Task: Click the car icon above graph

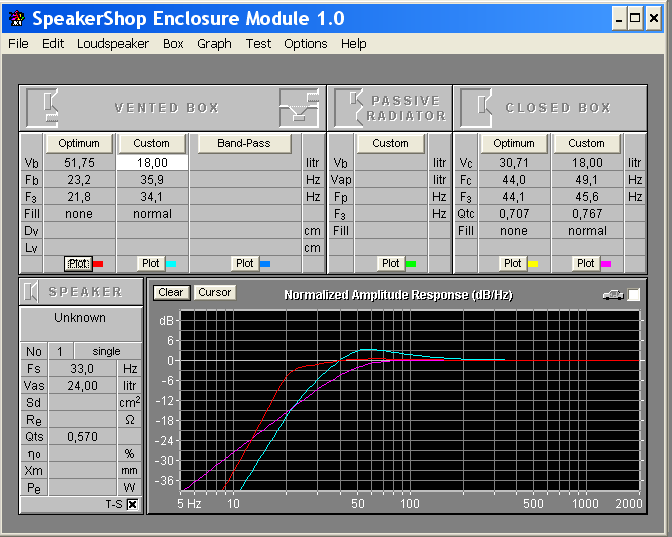Action: [613, 295]
